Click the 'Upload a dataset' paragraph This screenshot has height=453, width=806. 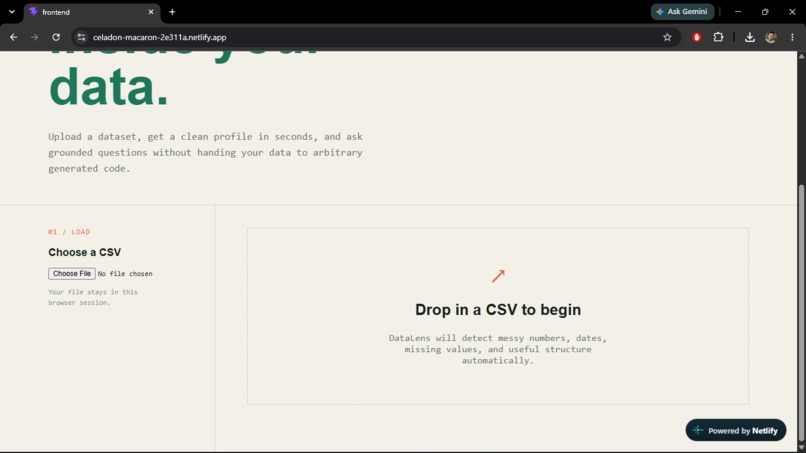click(206, 153)
